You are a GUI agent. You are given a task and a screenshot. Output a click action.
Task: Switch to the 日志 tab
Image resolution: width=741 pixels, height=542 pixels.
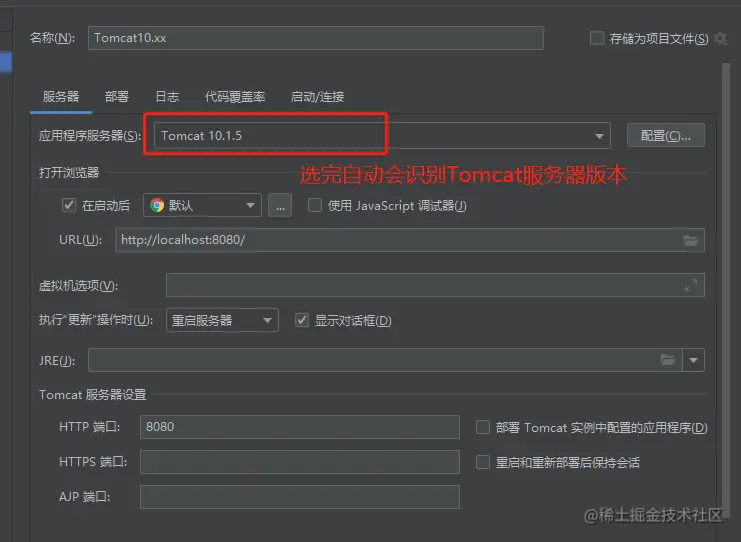point(167,97)
